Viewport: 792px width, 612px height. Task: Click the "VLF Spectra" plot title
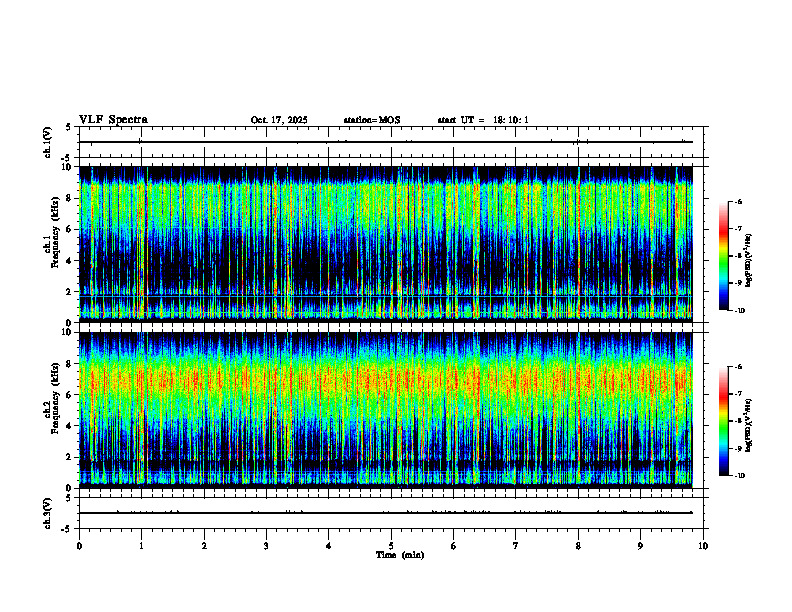click(113, 120)
